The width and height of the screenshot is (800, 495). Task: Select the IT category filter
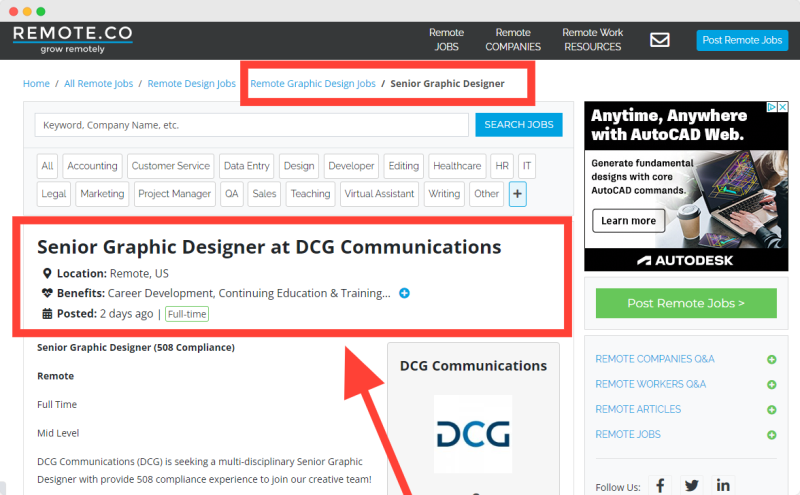(527, 166)
